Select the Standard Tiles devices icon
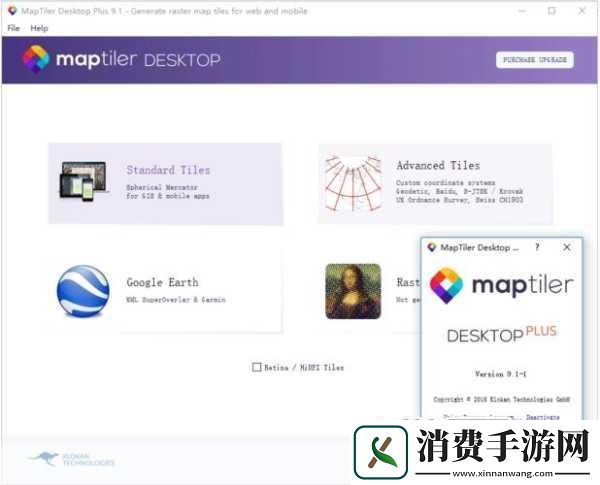This screenshot has width=600, height=485. tap(83, 181)
